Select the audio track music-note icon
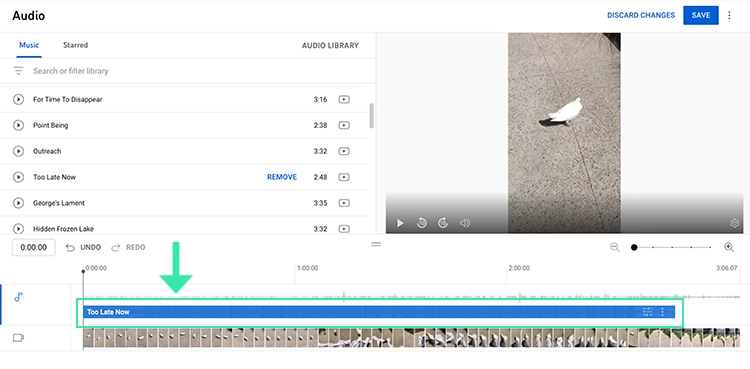The height and width of the screenshot is (369, 750). pos(18,297)
